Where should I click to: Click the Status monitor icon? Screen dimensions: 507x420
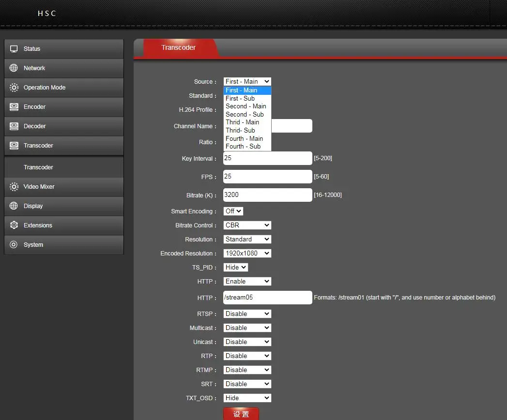pyautogui.click(x=14, y=49)
